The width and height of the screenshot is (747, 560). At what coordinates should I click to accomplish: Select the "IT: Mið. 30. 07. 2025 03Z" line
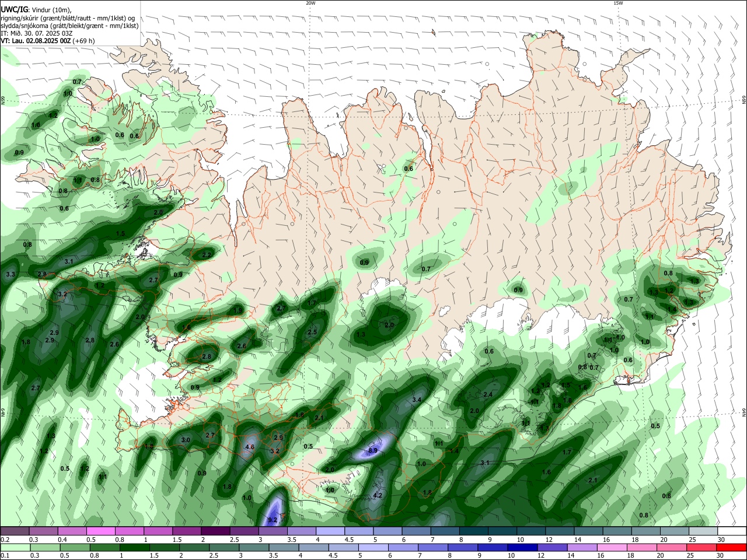(36, 33)
